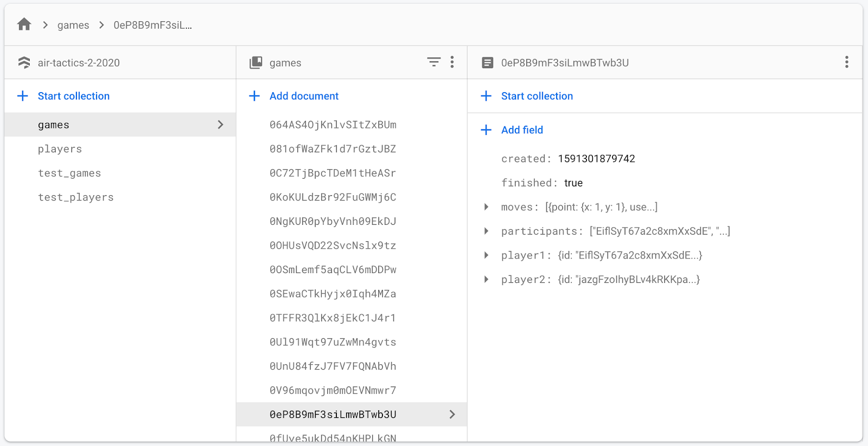Click the finished field value true
The image size is (868, 446).
click(x=573, y=183)
